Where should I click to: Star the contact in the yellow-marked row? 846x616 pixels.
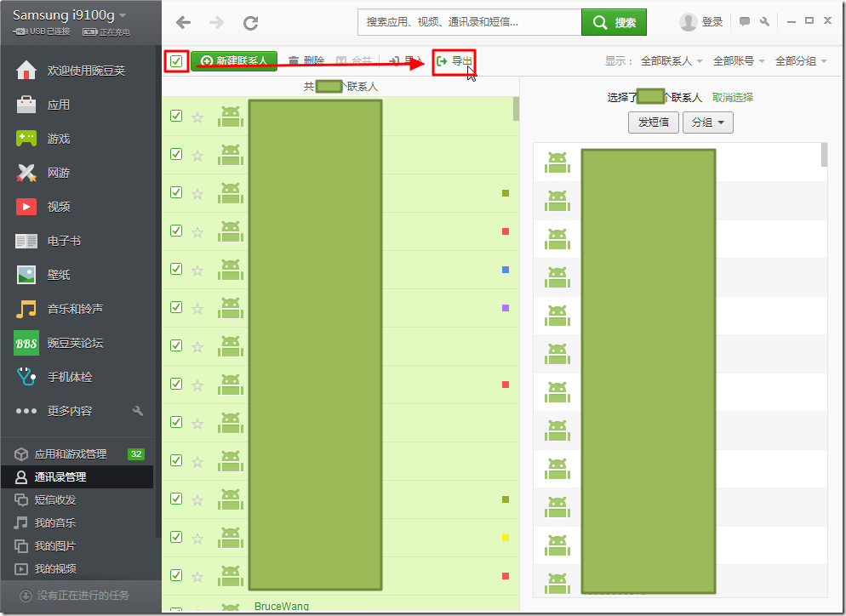pyautogui.click(x=197, y=538)
